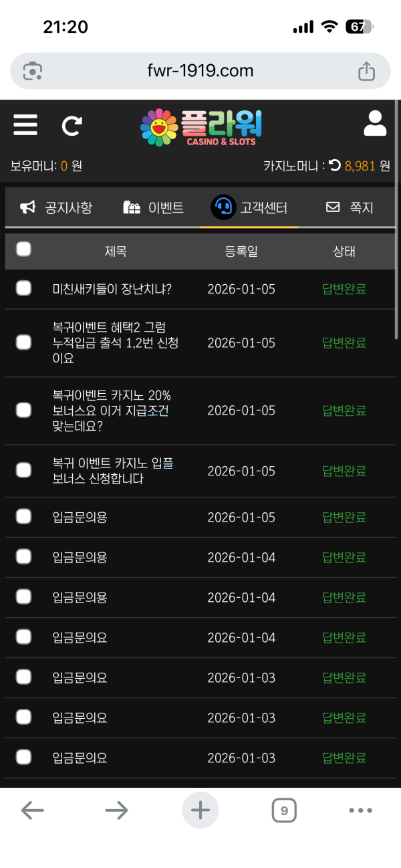Tap the flower casino logo
Image resolution: width=401 pixels, height=868 pixels.
tap(200, 127)
